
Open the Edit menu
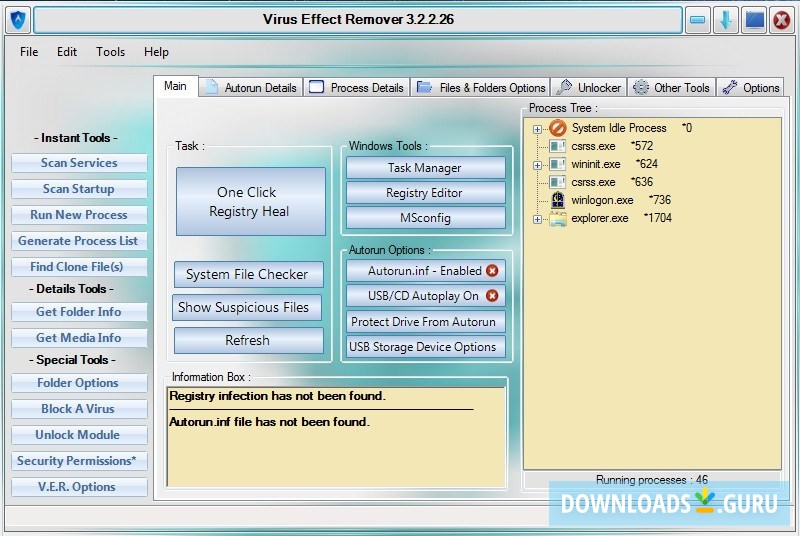(67, 52)
